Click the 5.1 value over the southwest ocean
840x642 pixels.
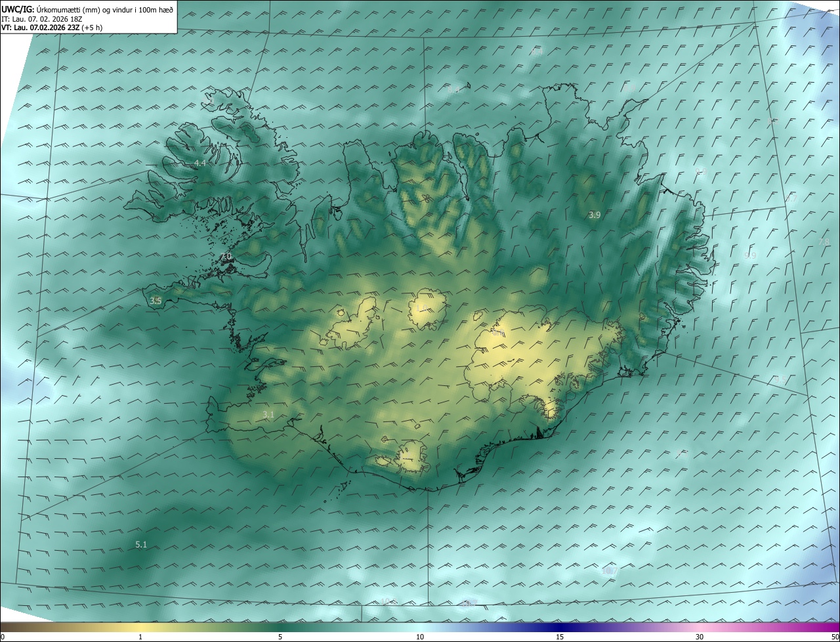[x=141, y=544]
